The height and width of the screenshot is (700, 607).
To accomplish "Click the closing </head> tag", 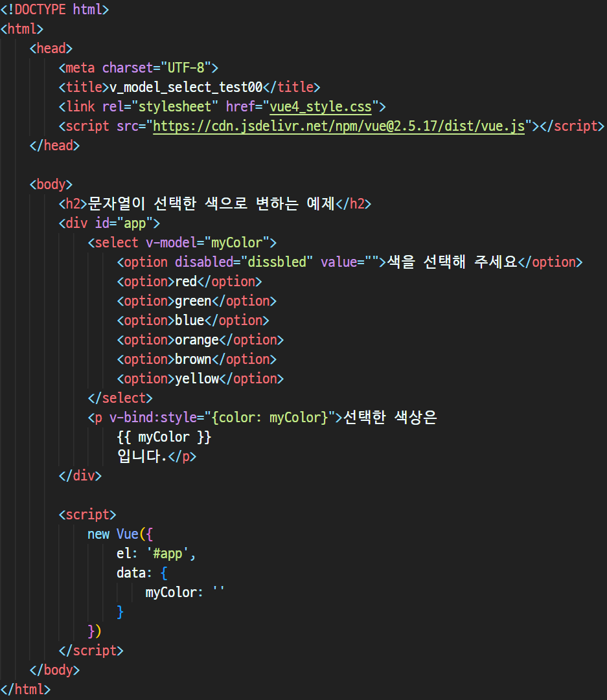I will (54, 146).
